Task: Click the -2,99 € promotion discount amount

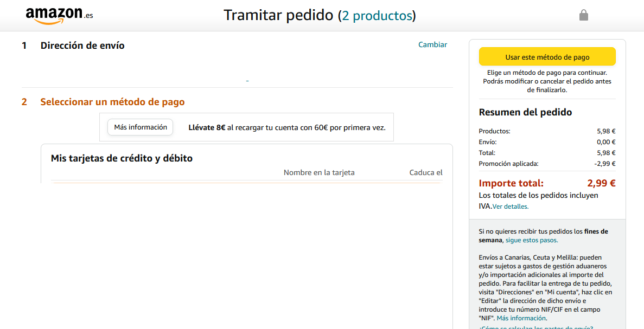Action: 605,164
